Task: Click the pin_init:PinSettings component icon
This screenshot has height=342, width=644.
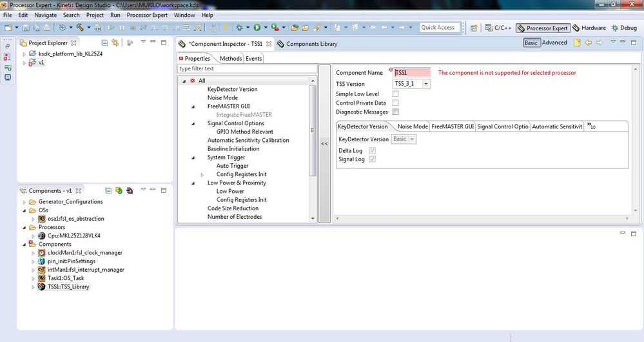Action: [x=41, y=261]
